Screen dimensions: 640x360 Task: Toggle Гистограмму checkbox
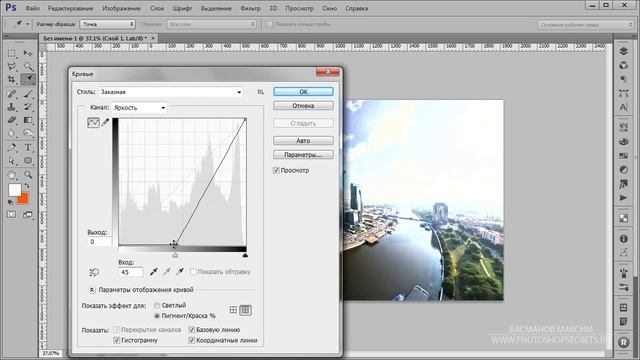point(116,340)
